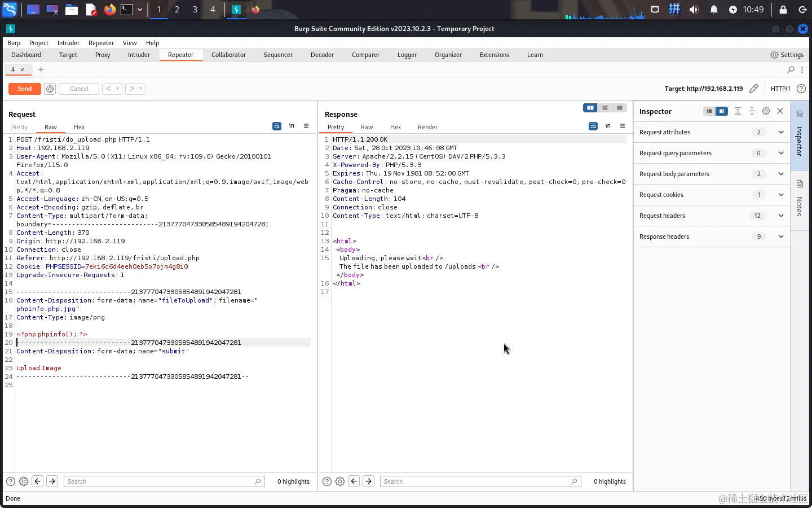The width and height of the screenshot is (812, 508).
Task: Click the orange Send button
Action: [x=25, y=89]
